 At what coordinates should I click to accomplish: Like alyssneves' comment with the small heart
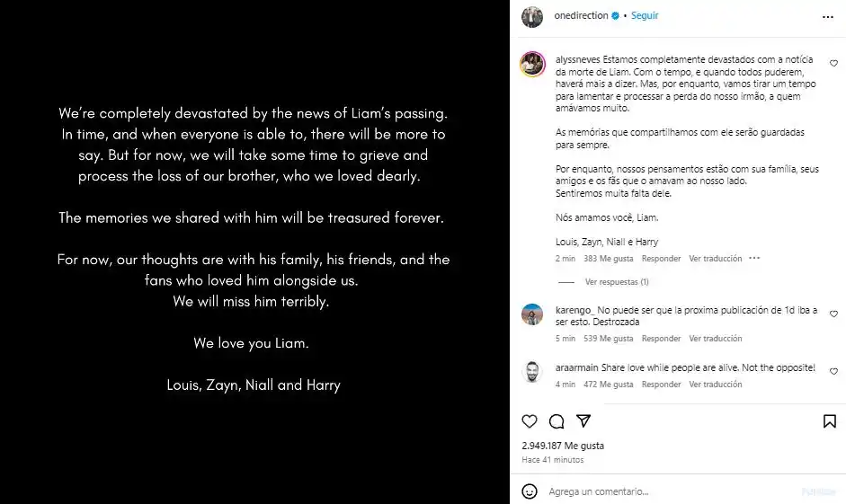tap(833, 64)
